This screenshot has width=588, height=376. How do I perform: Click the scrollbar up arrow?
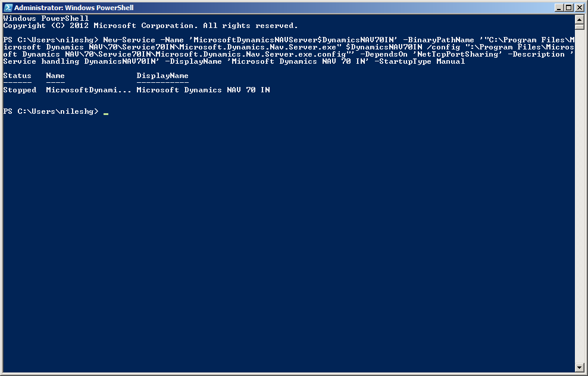pos(580,19)
